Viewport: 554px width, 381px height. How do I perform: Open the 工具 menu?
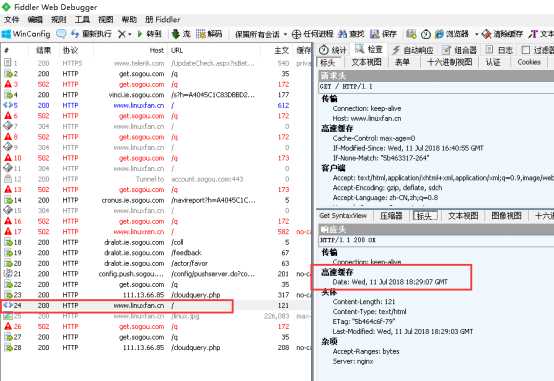click(82, 19)
